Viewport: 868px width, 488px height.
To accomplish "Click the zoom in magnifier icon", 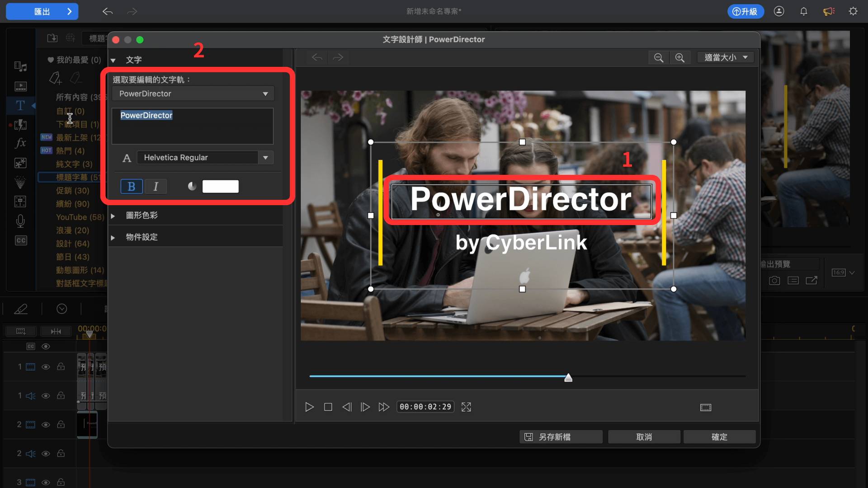I will click(x=679, y=58).
